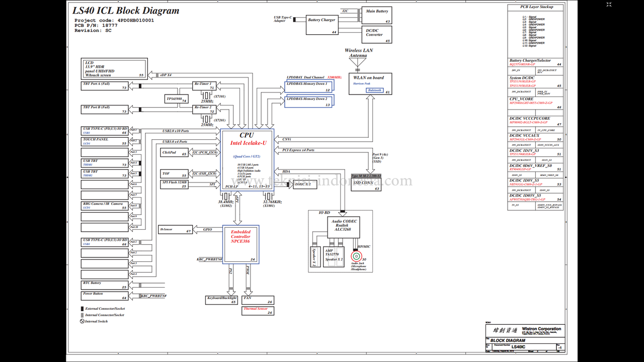The image size is (644, 362).
Task: Click the GPIO label
Action: point(207,229)
